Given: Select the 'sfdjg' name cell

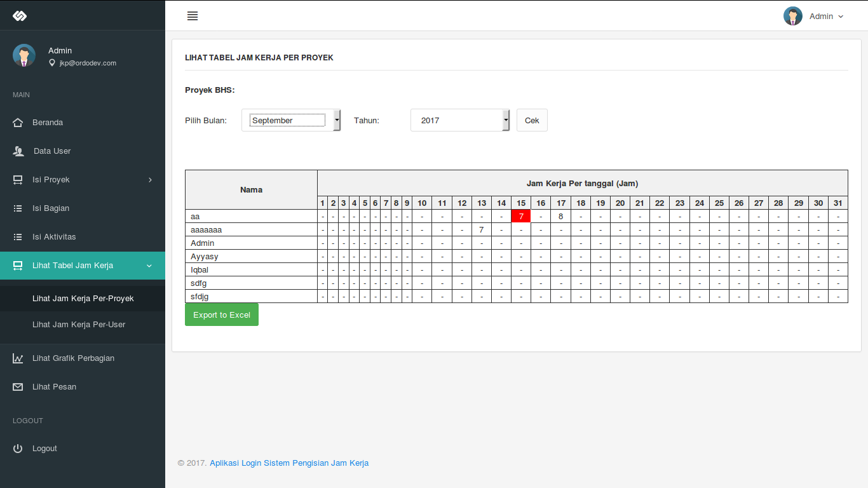Looking at the screenshot, I should (251, 296).
